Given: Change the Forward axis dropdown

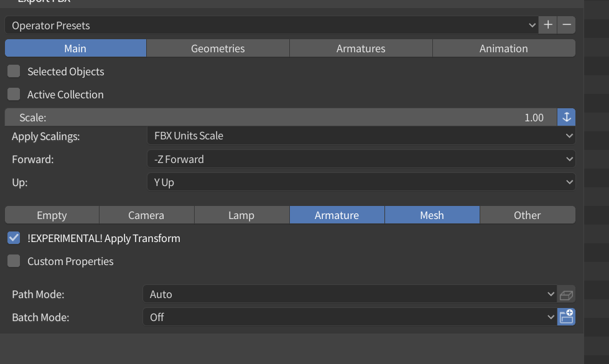Looking at the screenshot, I should [361, 159].
